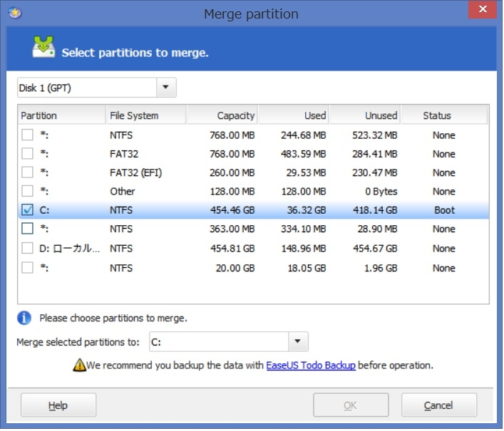Expand the Merge selected partitions to dropdown
Screen dimensions: 504x431
pyautogui.click(x=299, y=342)
